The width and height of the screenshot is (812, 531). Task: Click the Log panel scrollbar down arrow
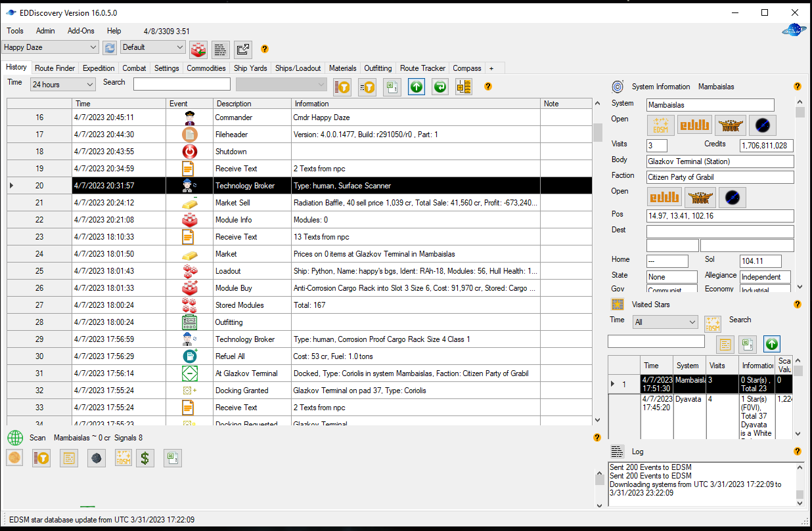800,505
